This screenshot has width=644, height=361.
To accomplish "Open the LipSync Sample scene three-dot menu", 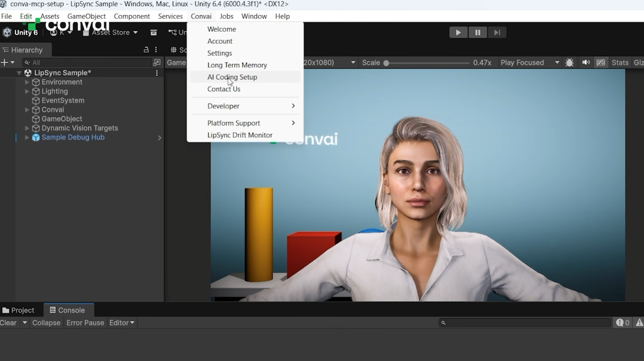I will [x=157, y=73].
